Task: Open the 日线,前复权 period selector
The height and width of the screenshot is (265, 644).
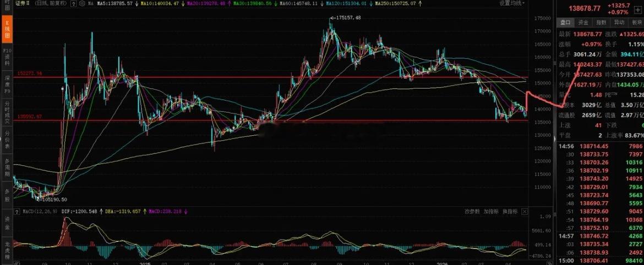Action: [x=51, y=3]
